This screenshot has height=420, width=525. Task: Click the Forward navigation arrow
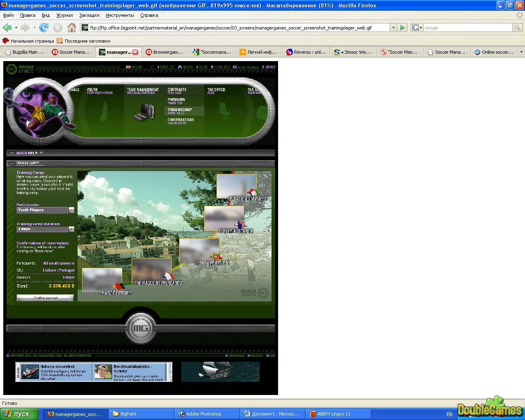tap(25, 28)
